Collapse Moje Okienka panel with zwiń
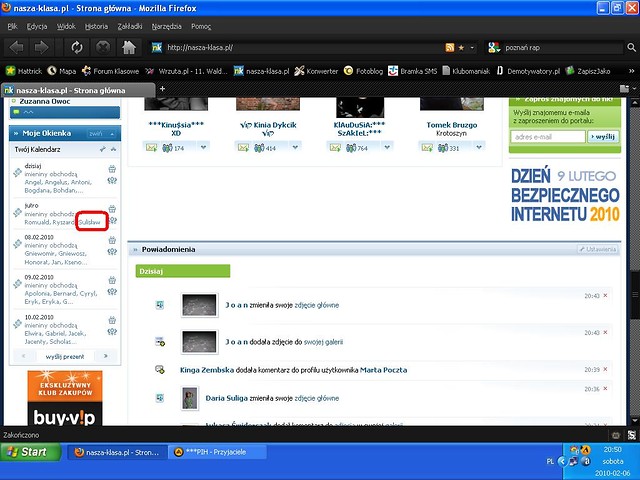The height and width of the screenshot is (480, 640). (102, 133)
